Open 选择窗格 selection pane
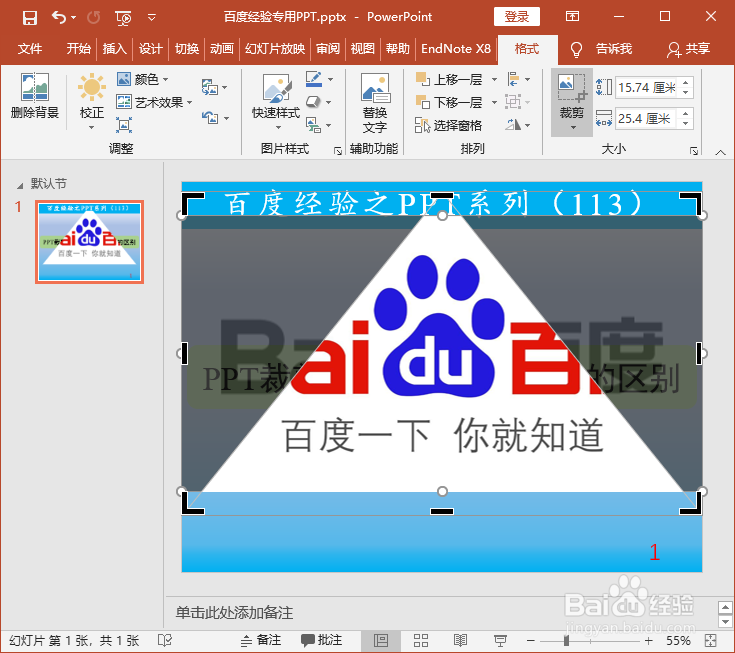Image resolution: width=735 pixels, height=653 pixels. pos(448,125)
